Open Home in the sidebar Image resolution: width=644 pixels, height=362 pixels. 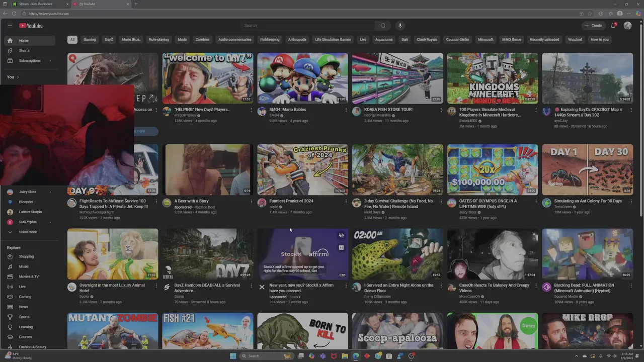pos(30,40)
